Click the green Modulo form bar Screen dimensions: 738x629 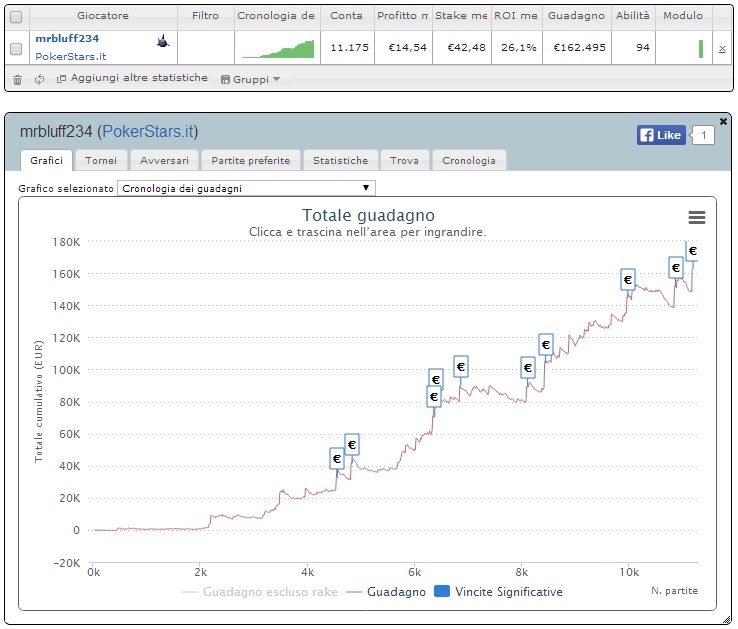[x=701, y=49]
